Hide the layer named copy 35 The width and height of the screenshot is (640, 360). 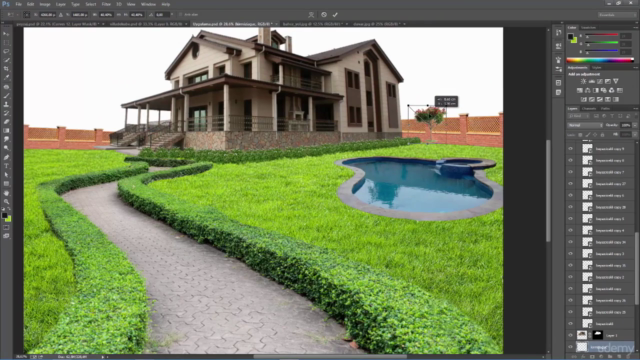pyautogui.click(x=571, y=265)
